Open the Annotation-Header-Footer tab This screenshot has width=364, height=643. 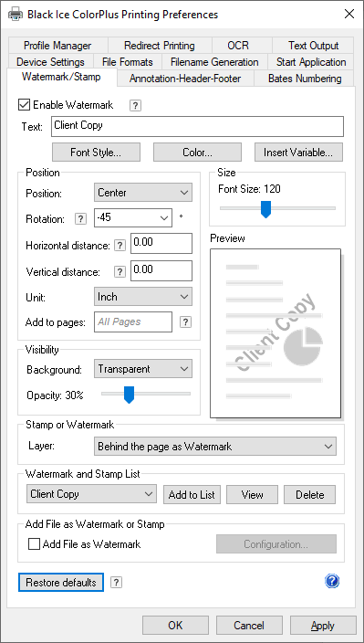click(x=185, y=79)
